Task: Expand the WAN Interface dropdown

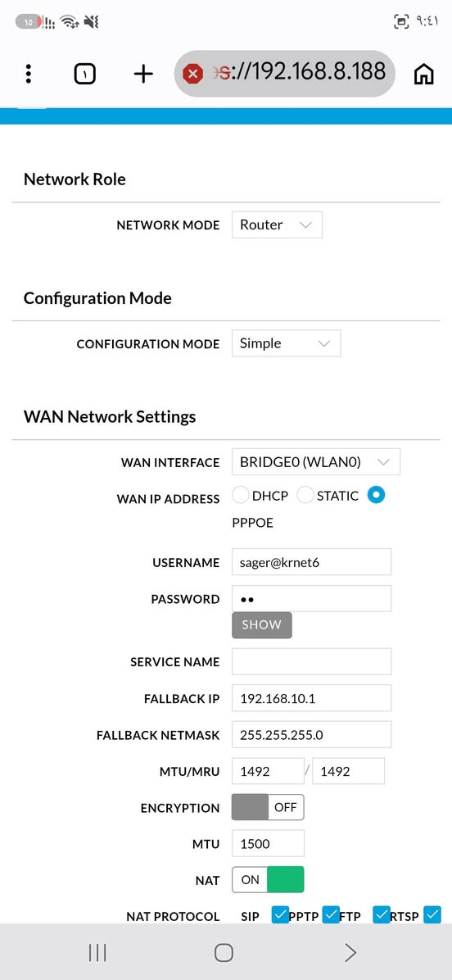Action: pos(315,462)
